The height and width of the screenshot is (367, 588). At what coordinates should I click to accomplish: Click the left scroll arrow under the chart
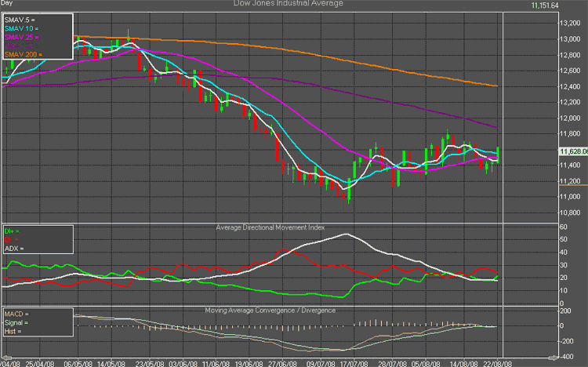(7, 358)
